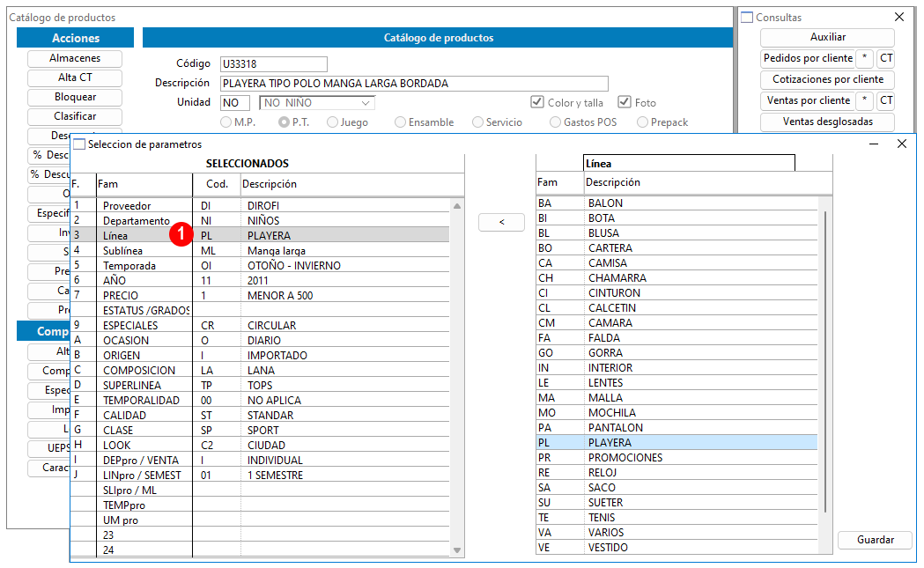Select VESTIDO in the Línea list
The height and width of the screenshot is (568, 924).
[676, 548]
